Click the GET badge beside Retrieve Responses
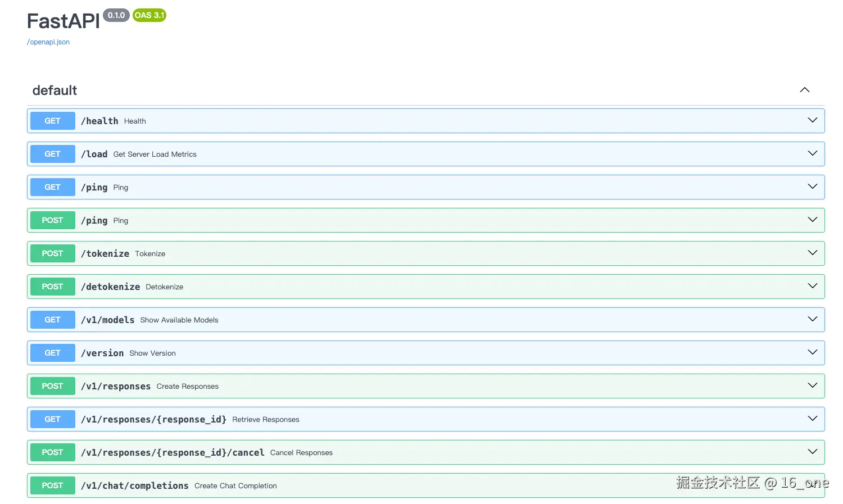843x504 pixels. (52, 419)
